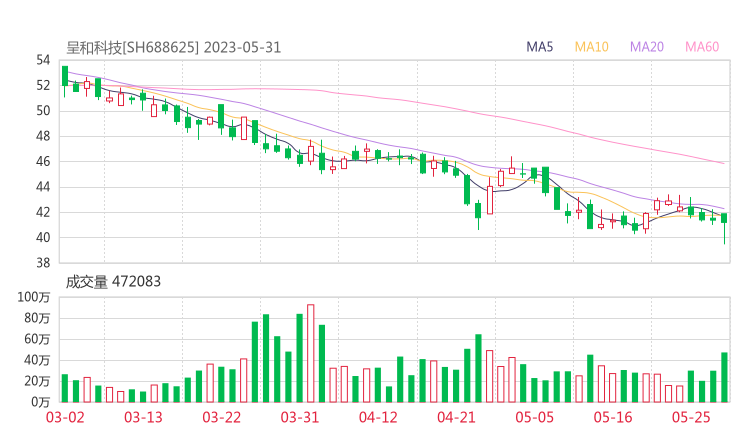740x440 pixels.
Task: Click the chart title 呈和科技[SH688625] 2023-05-31
Action: pyautogui.click(x=173, y=47)
